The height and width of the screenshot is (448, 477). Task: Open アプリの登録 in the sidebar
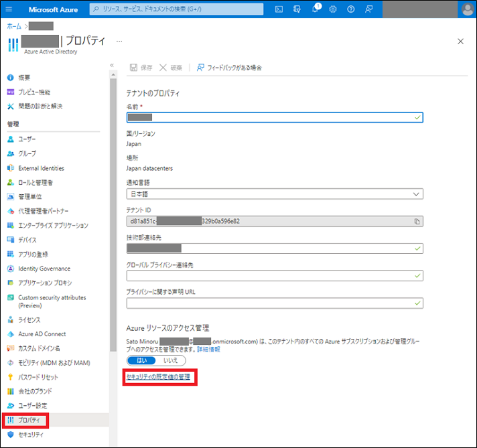(33, 254)
